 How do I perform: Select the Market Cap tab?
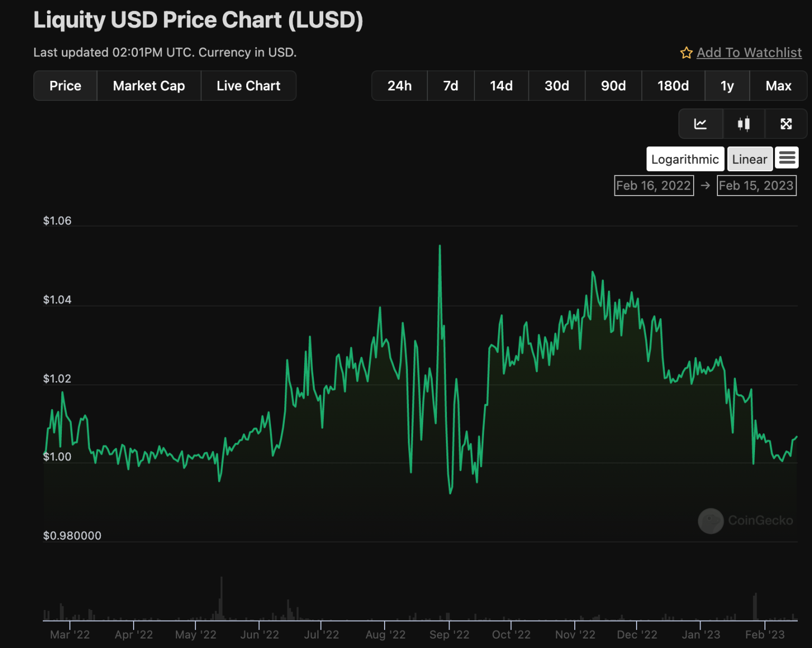[x=149, y=86]
